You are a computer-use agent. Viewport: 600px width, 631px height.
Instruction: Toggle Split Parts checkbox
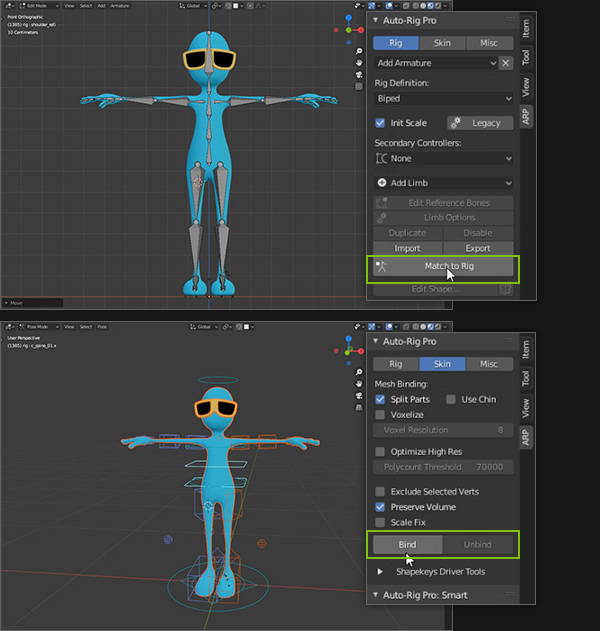pyautogui.click(x=380, y=399)
